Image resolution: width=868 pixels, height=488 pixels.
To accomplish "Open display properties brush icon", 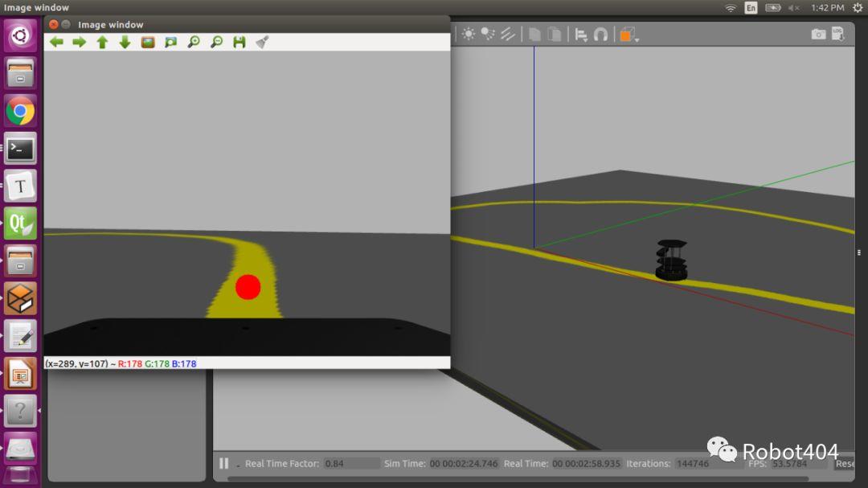I will [262, 42].
